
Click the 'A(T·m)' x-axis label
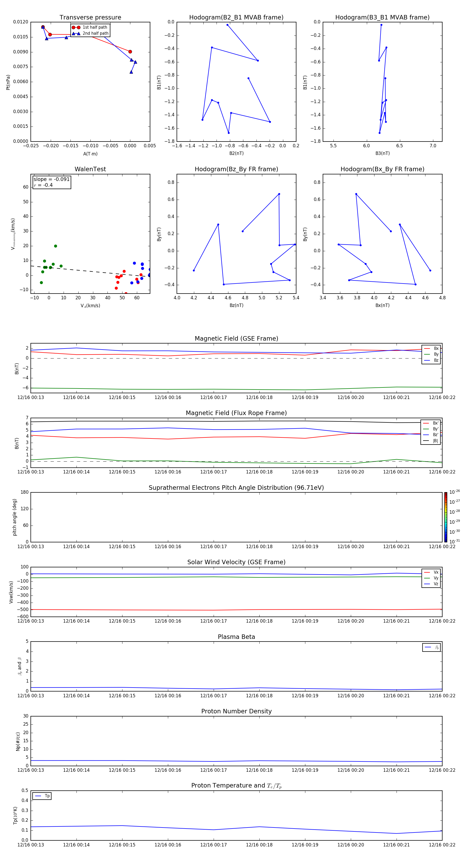click(90, 154)
